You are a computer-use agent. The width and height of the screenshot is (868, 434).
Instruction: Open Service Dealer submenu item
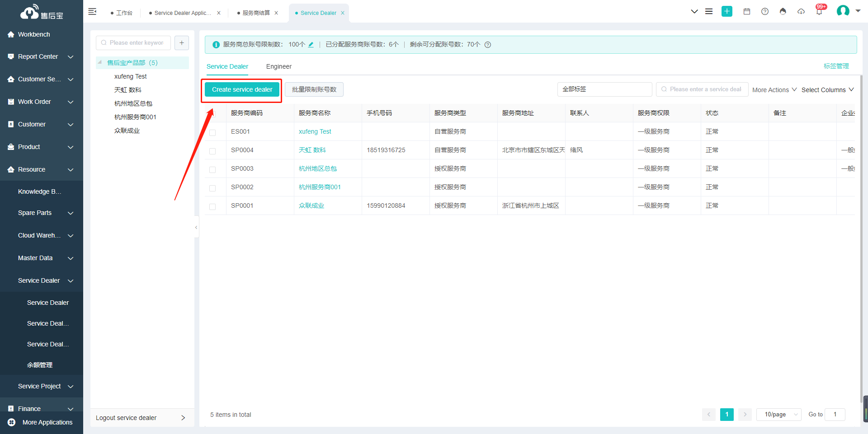(48, 303)
